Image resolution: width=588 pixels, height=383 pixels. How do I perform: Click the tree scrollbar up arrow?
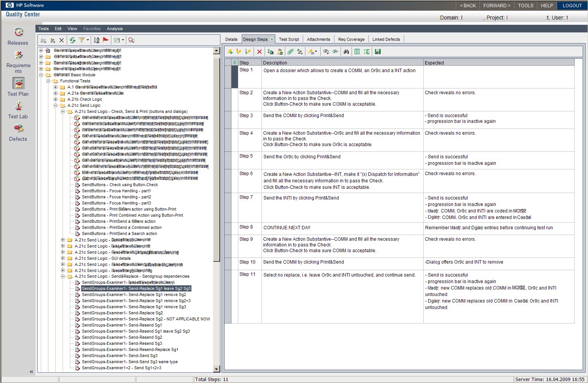217,51
